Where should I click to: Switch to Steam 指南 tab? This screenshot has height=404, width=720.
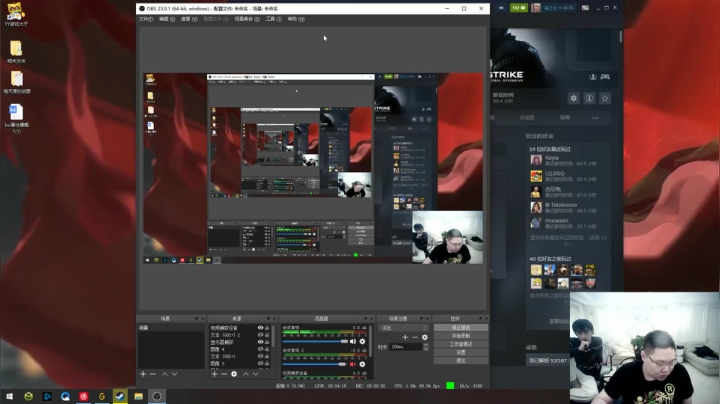point(565,118)
